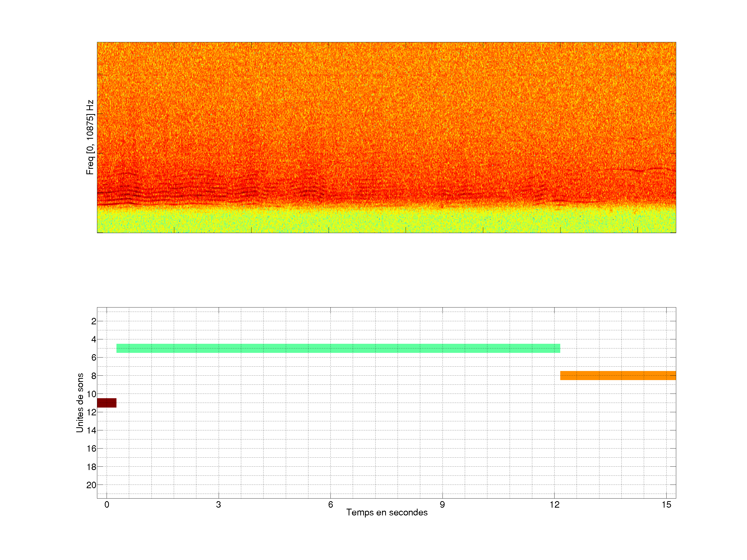Viewport: 747px width, 560px height.
Task: Click x-axis tick label 3
Action: point(218,505)
